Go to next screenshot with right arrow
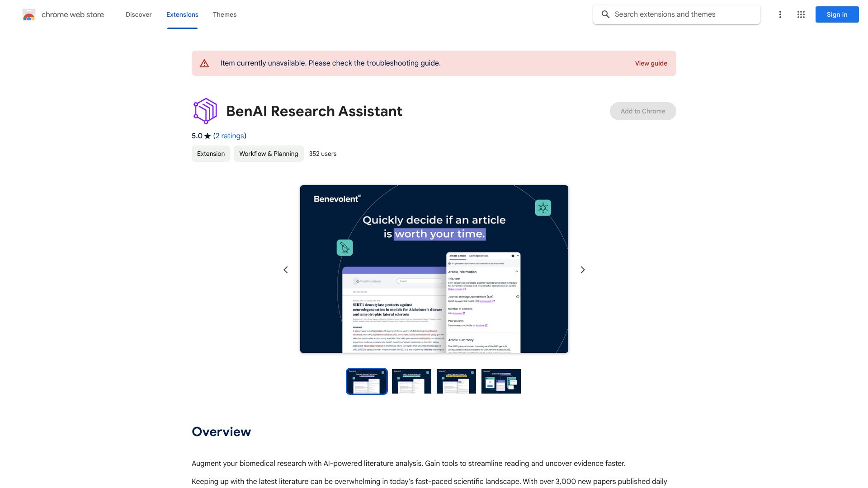This screenshot has width=868, height=488. pos(582,270)
